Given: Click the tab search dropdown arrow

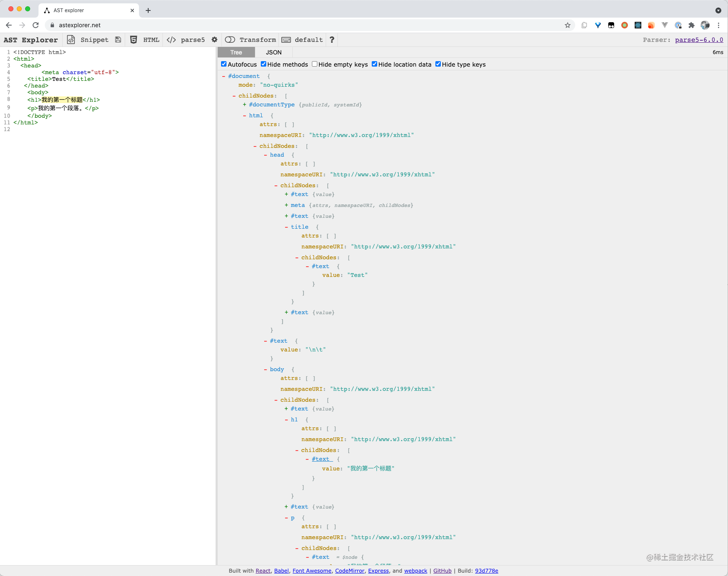Looking at the screenshot, I should click(718, 10).
